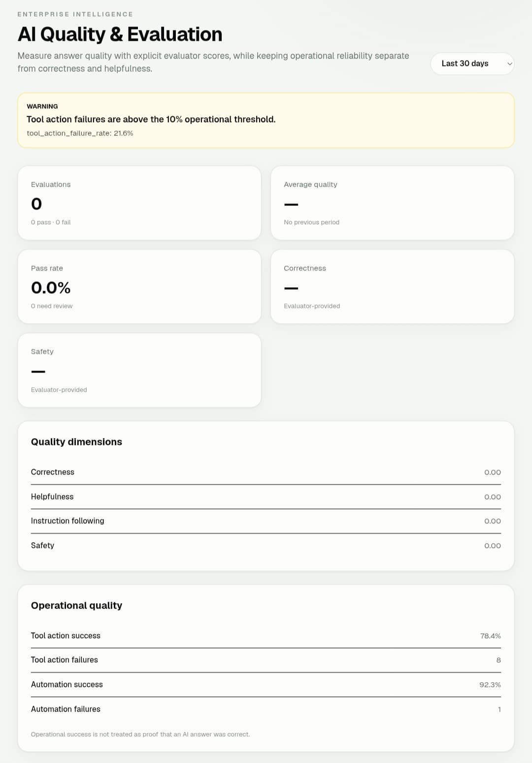Click the 'AI Quality & Evaluation' heading

pyautogui.click(x=120, y=34)
